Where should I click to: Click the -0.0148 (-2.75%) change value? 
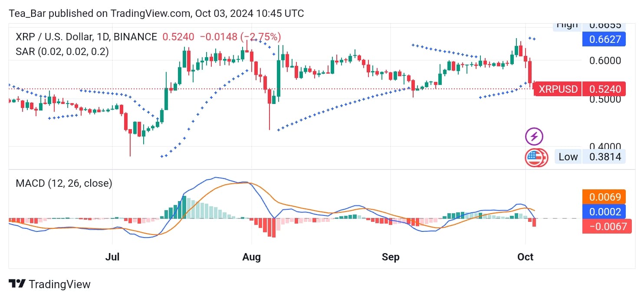(x=240, y=37)
